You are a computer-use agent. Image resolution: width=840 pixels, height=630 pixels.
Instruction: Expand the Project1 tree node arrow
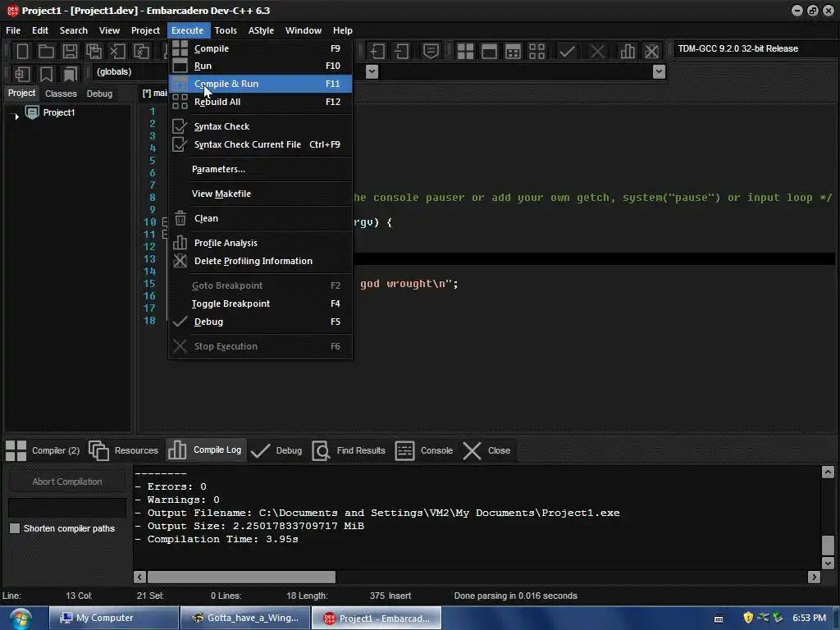pos(16,116)
